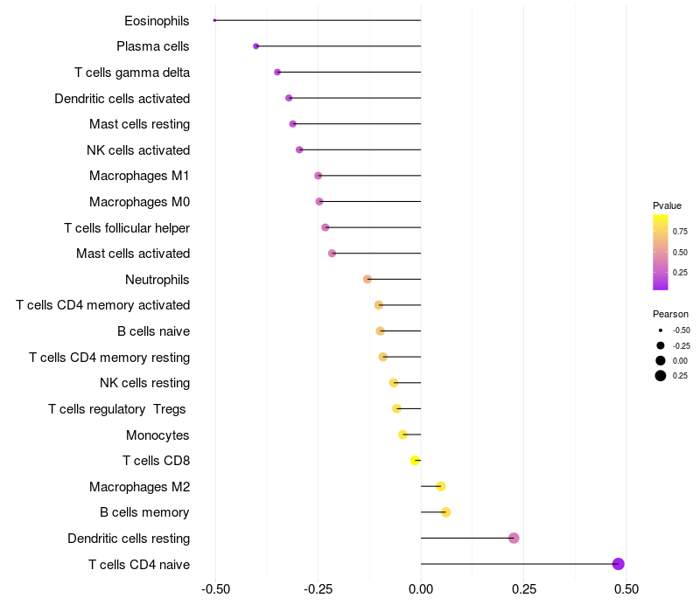Click the NK cells activated label
700x612 pixels.
coord(138,150)
